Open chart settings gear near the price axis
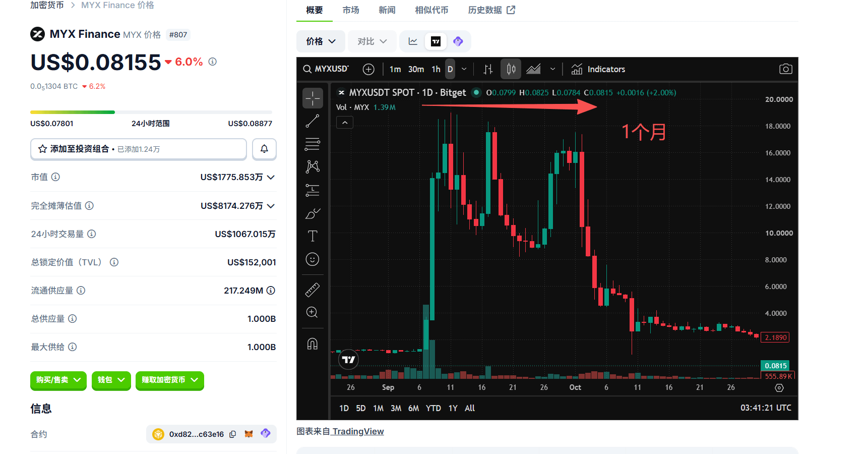Viewport: 868px width, 454px height. tap(779, 388)
